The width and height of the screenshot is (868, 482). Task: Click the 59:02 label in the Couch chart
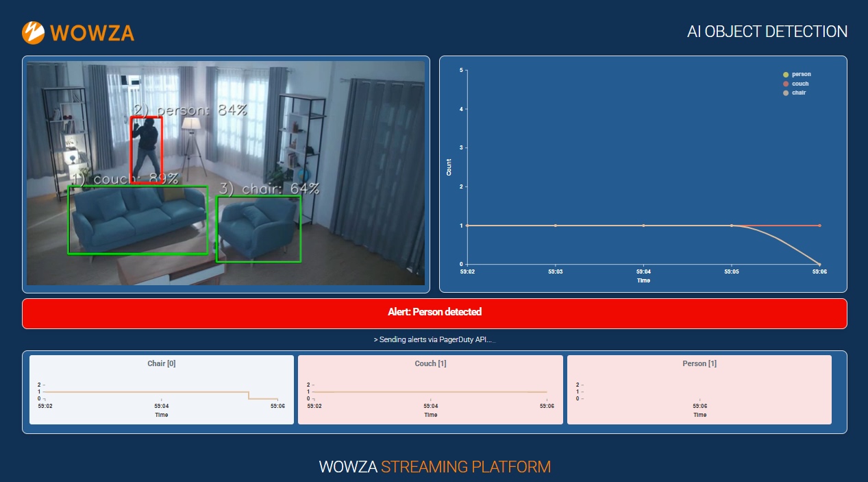coord(314,406)
